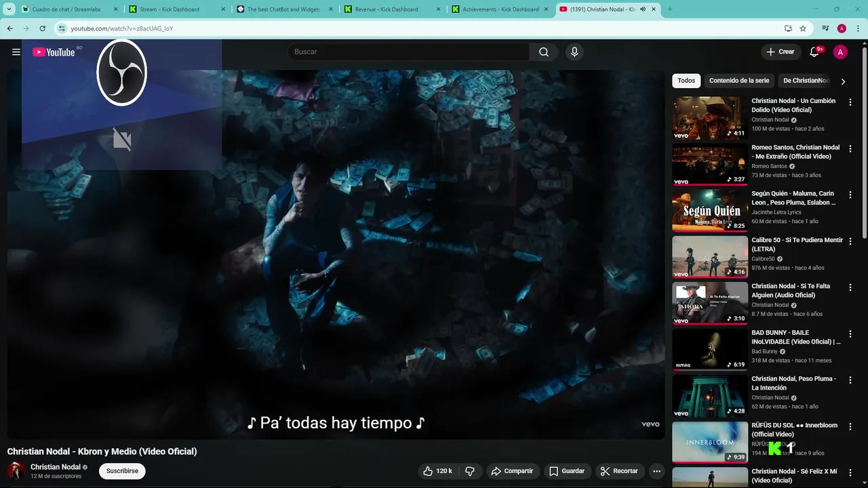Viewport: 868px width, 488px height.
Task: Switch to Stream - Kick Dashboard tab
Action: [x=177, y=9]
